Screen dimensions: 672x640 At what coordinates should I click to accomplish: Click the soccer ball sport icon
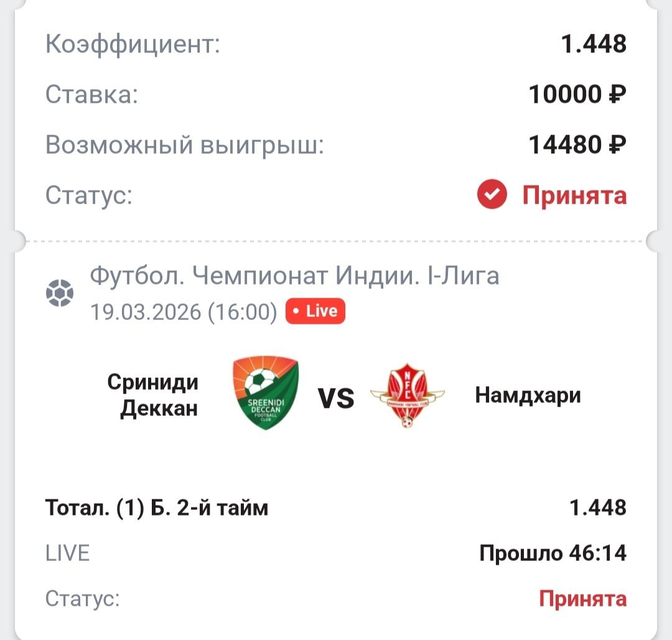(60, 293)
